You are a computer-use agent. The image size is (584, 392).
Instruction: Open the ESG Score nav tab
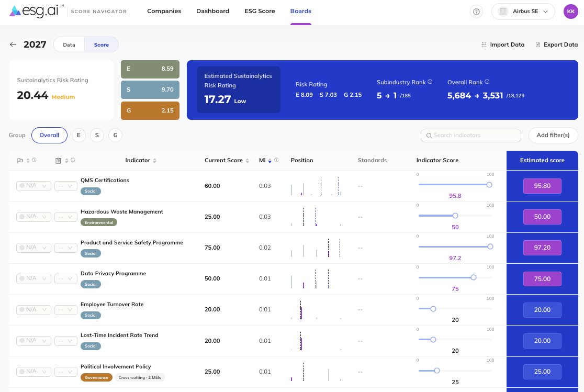click(260, 11)
